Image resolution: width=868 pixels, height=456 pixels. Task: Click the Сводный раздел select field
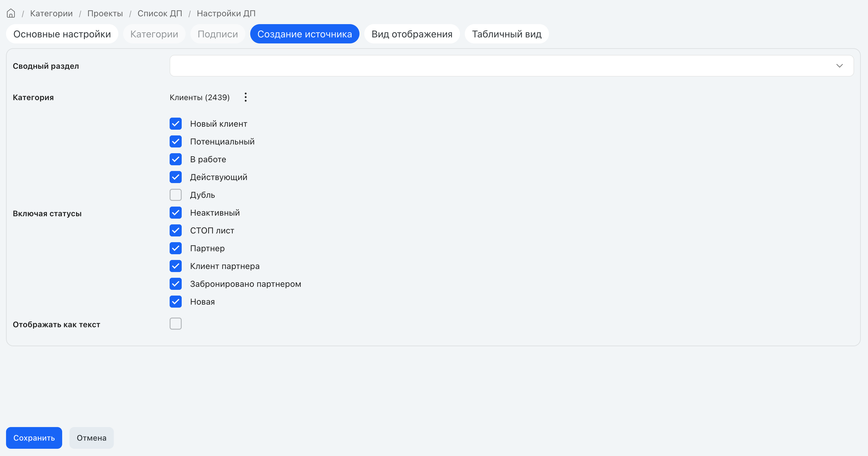click(512, 66)
